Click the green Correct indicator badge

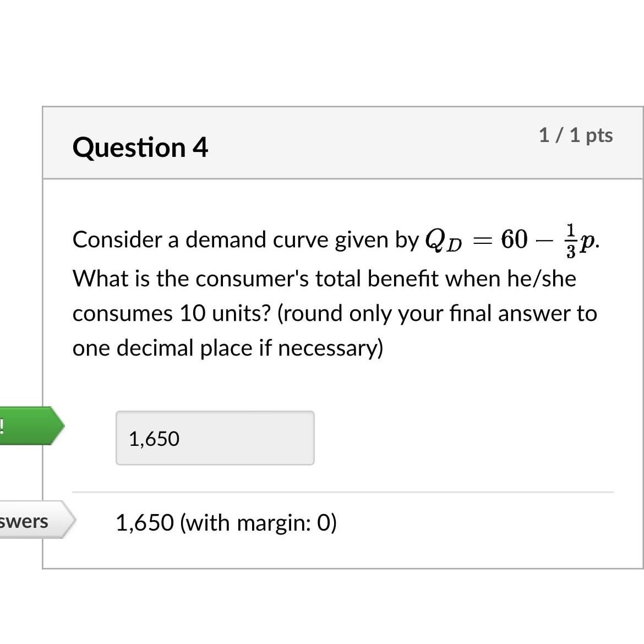(30, 425)
